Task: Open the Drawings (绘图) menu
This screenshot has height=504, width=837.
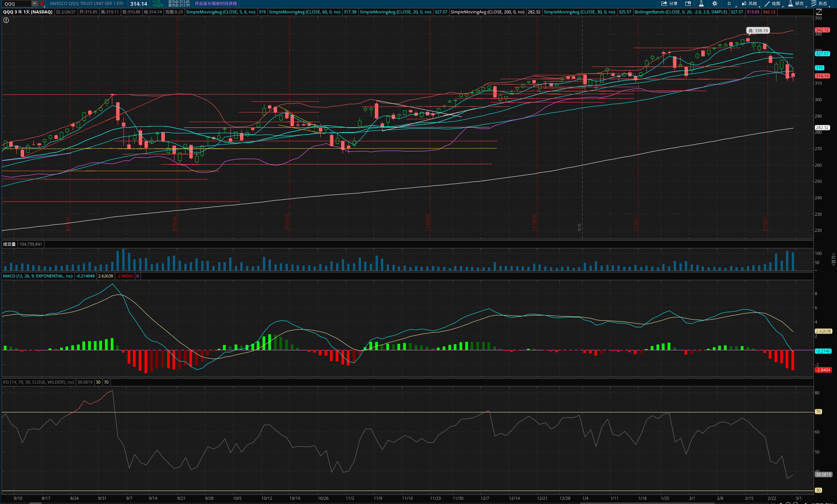Action: pyautogui.click(x=772, y=3)
